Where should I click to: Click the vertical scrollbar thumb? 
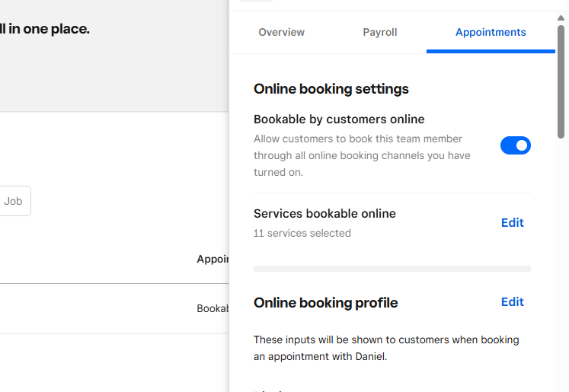point(561,81)
